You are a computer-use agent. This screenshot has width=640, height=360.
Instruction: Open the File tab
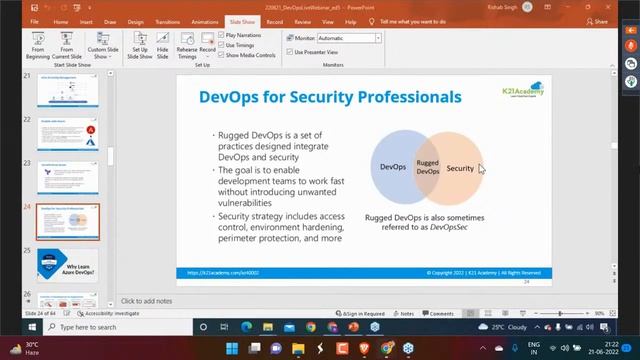[x=34, y=22]
